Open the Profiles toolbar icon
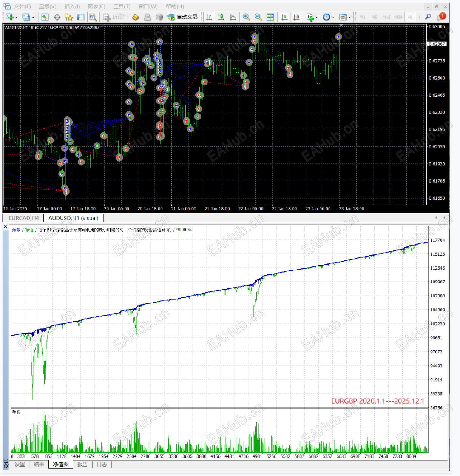The height and width of the screenshot is (476, 460). [x=26, y=17]
